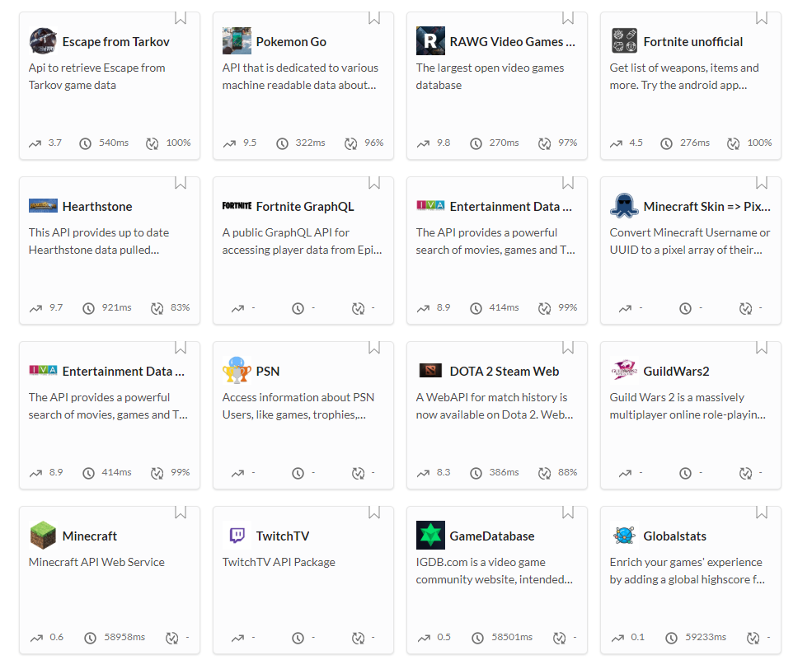Click the GameDatabase green star icon

pyautogui.click(x=430, y=536)
